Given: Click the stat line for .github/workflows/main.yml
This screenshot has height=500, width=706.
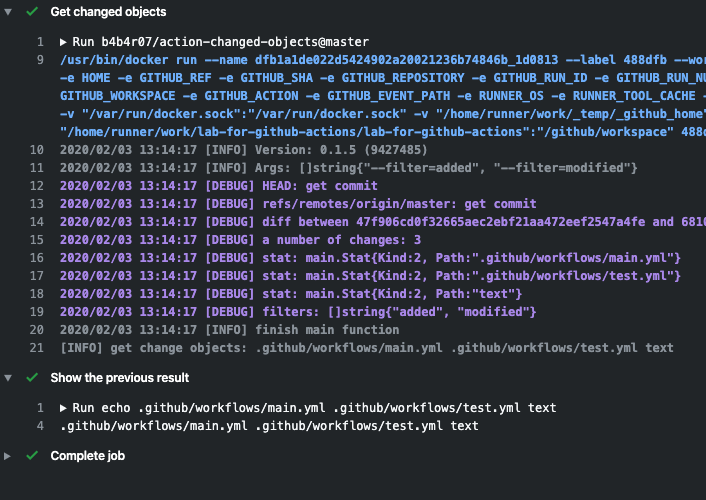Looking at the screenshot, I should tap(370, 258).
